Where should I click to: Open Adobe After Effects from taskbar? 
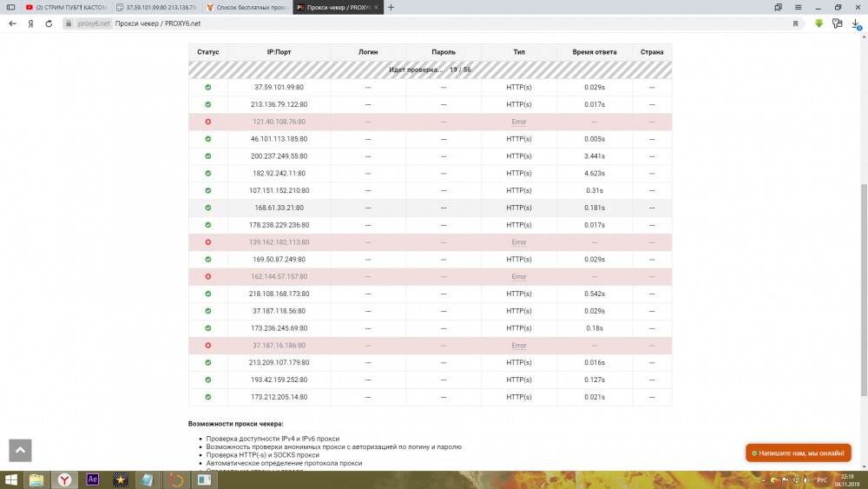click(x=93, y=479)
